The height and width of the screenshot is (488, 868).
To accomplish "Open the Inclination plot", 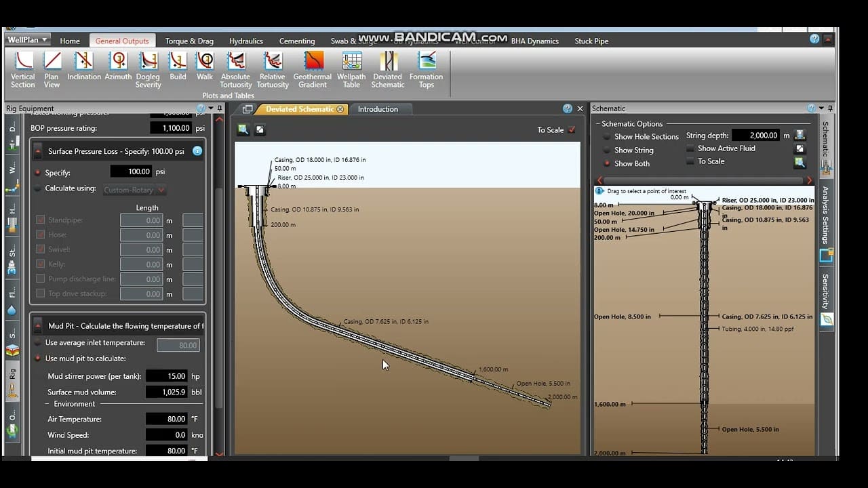I will [84, 66].
